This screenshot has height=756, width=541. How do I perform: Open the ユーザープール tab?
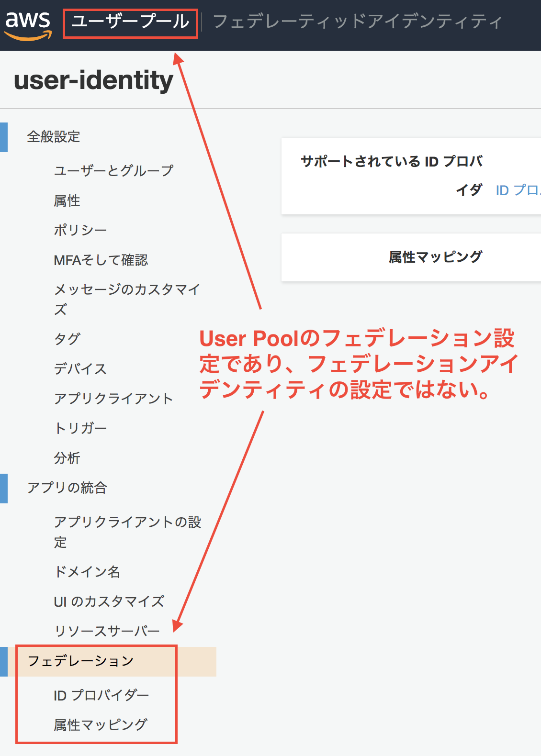(130, 22)
